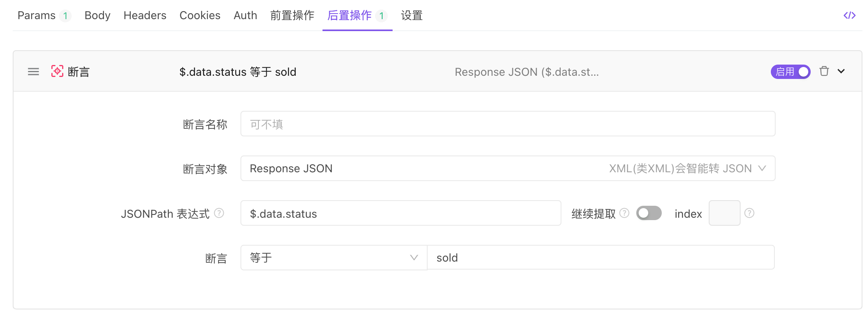This screenshot has width=868, height=319.
Task: Open the Body tab
Action: click(x=97, y=16)
